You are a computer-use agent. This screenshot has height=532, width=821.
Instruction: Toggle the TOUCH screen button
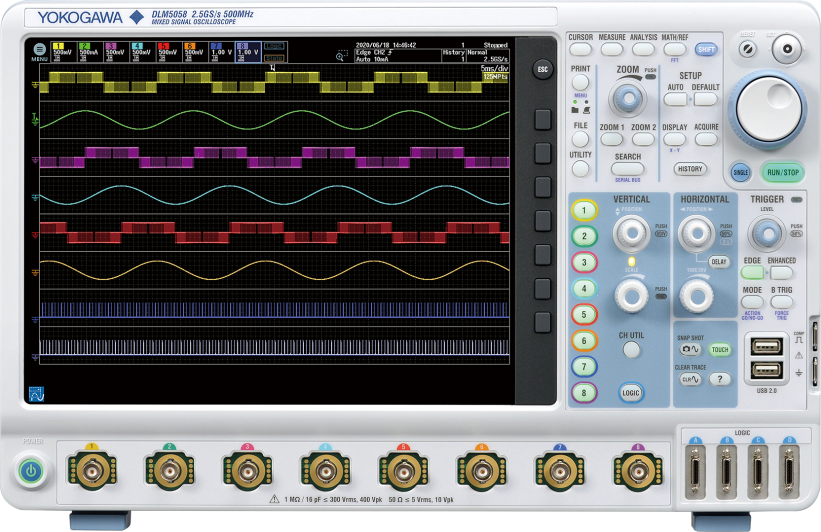[719, 350]
